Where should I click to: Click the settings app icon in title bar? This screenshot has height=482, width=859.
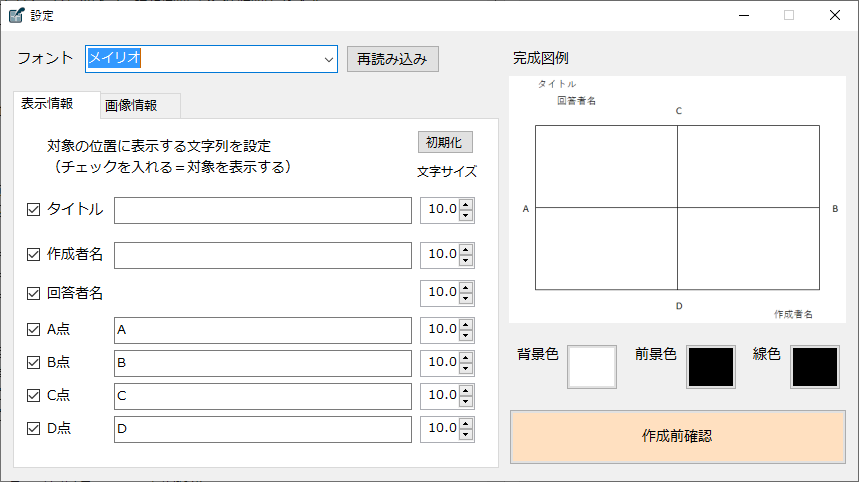click(16, 15)
